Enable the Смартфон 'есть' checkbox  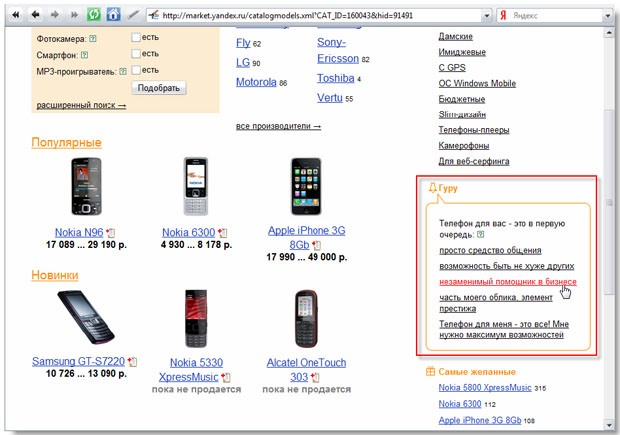[136, 53]
